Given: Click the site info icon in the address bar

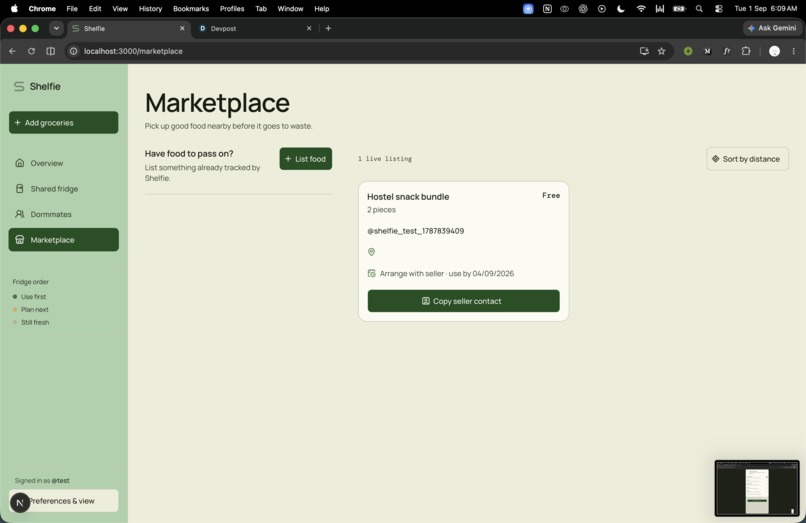Looking at the screenshot, I should click(74, 51).
